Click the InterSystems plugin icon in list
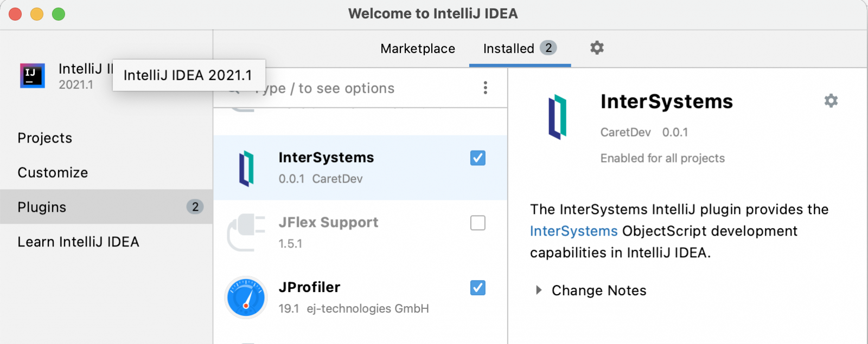Image resolution: width=868 pixels, height=344 pixels. 246,168
